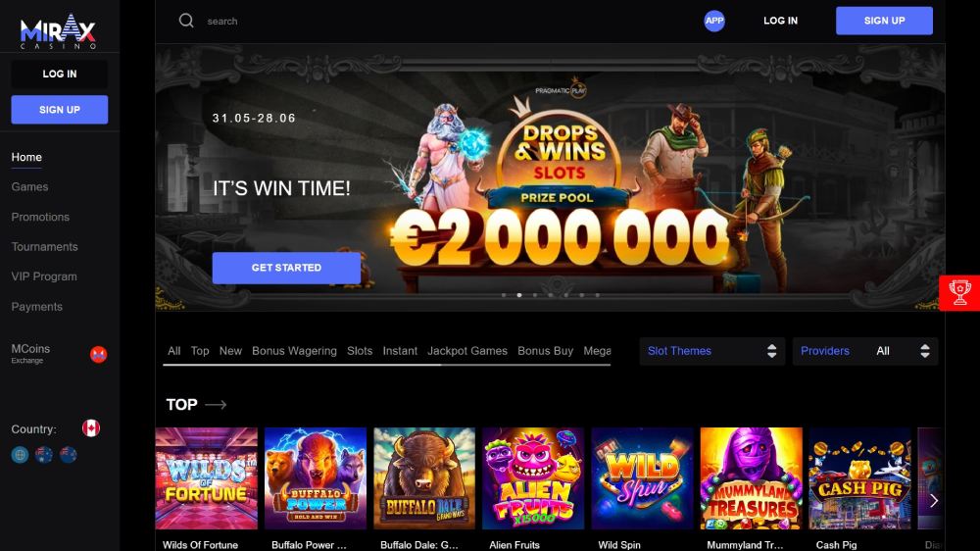Click the MCoins exchange coin icon
This screenshot has height=551, width=980.
[98, 355]
